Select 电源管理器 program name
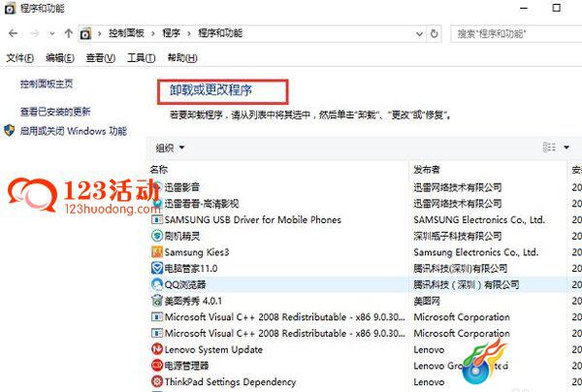Image resolution: width=582 pixels, height=392 pixels. point(186,366)
